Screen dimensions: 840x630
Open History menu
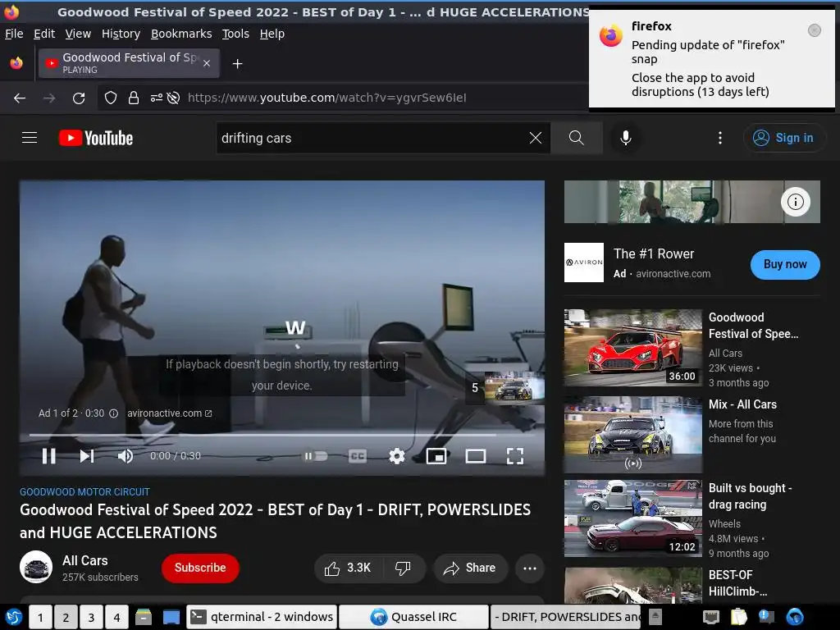121,34
